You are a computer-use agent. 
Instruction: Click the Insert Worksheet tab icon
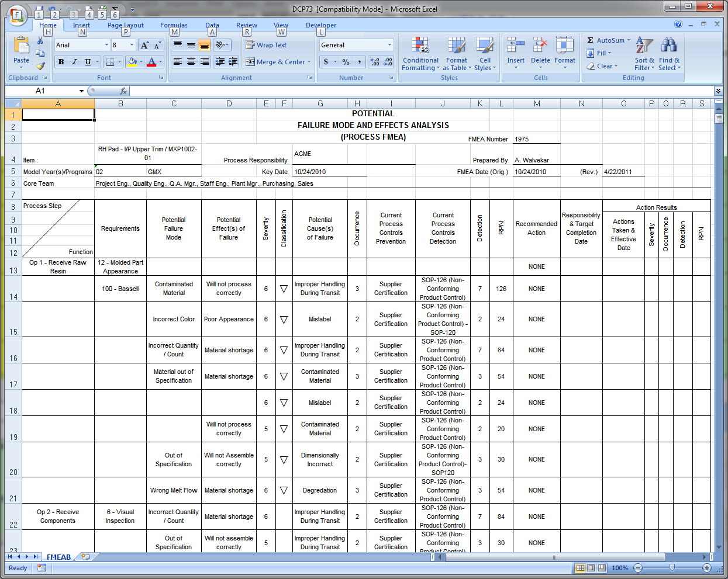[x=86, y=557]
